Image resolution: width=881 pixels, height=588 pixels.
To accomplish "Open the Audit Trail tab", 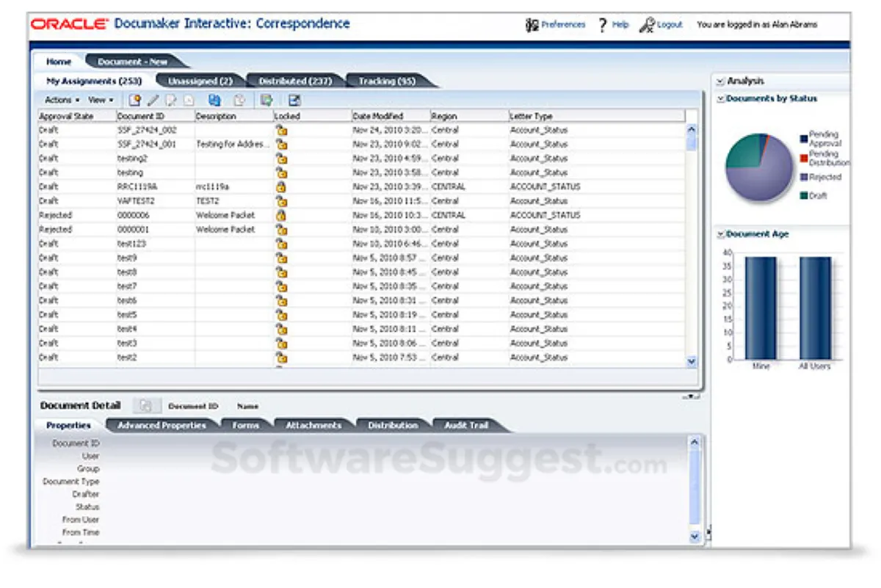I will click(x=466, y=425).
